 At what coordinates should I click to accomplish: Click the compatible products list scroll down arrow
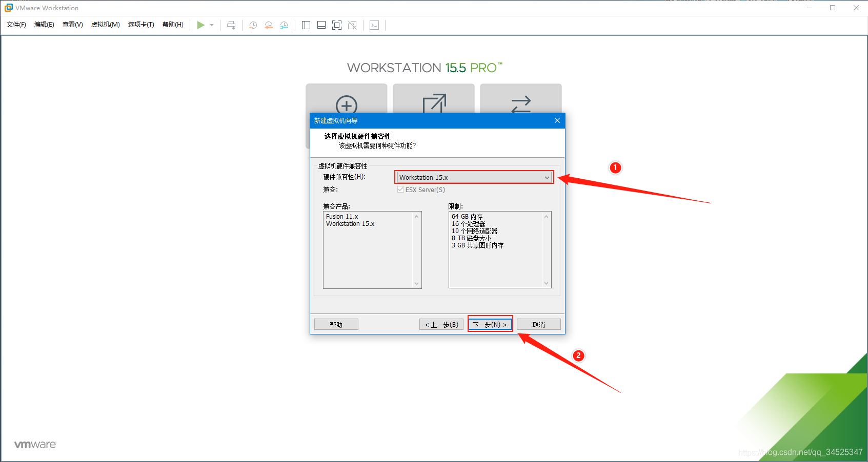pos(416,283)
